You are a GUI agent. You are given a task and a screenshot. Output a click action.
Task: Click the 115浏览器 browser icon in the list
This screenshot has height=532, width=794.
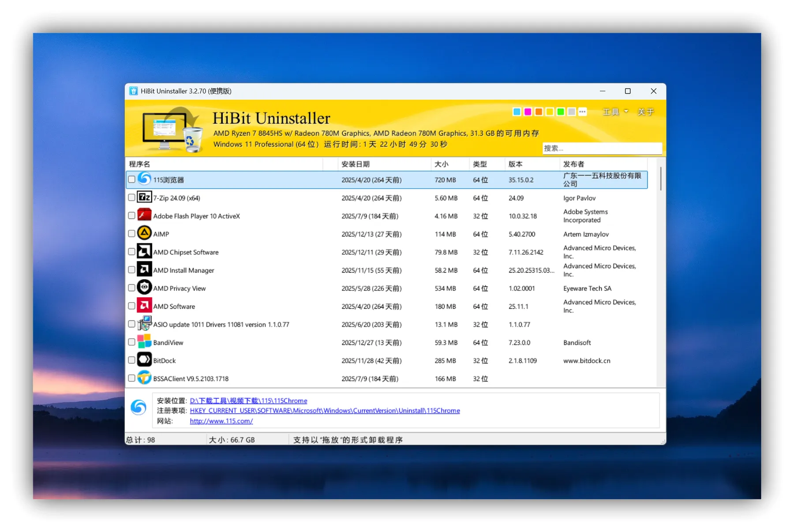pos(144,179)
